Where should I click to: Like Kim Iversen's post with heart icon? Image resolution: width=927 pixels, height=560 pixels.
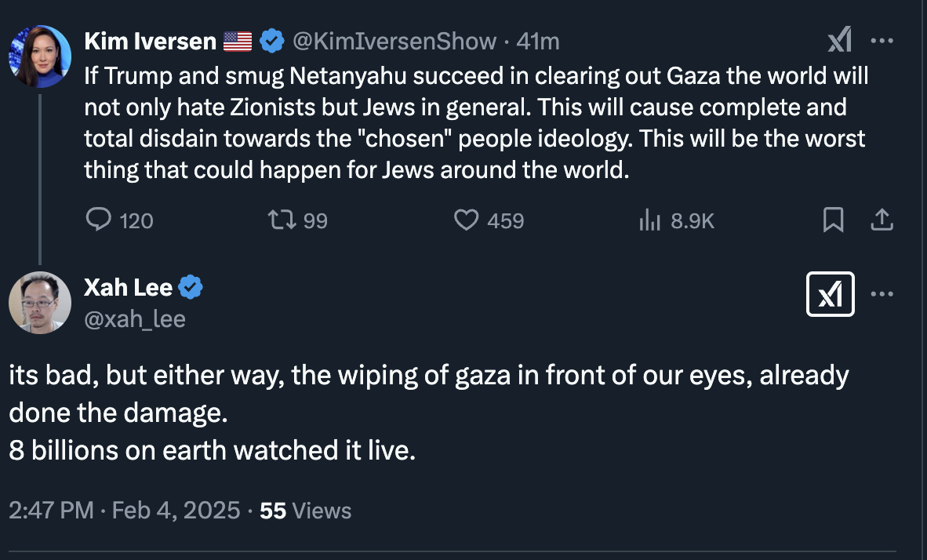click(467, 221)
